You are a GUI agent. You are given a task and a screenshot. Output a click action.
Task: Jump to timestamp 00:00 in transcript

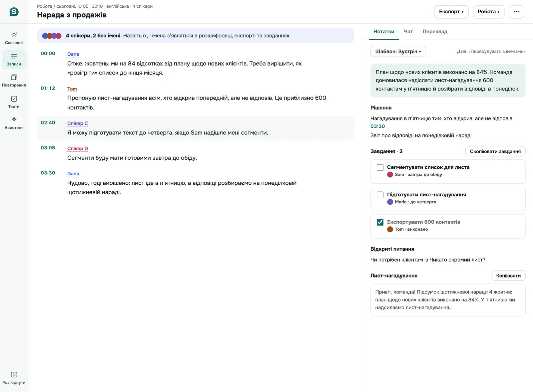tap(48, 53)
